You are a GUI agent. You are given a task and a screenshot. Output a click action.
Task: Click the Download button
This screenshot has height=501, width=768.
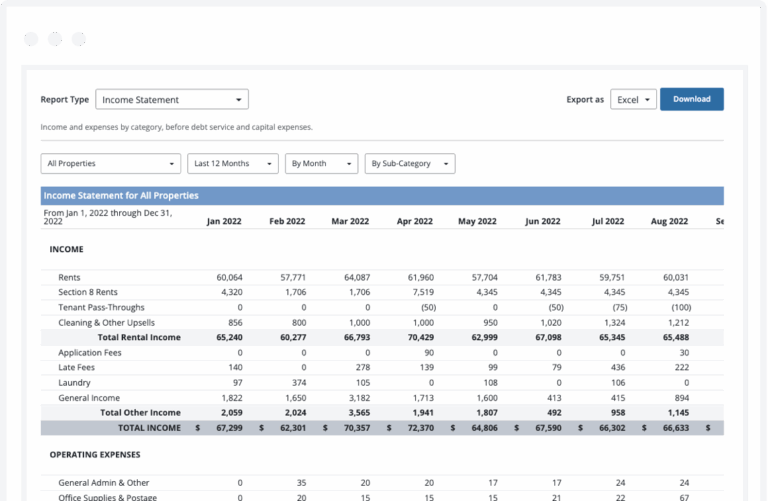coord(691,100)
